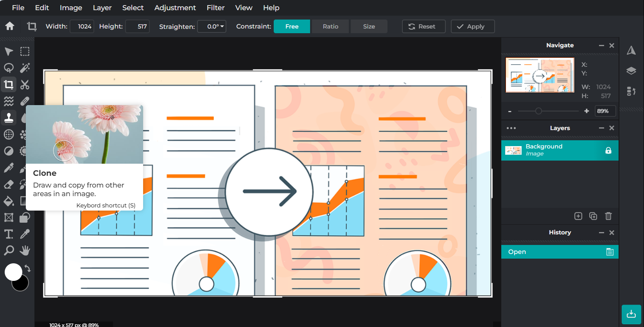This screenshot has width=644, height=327.
Task: Activate the Cutout scissors tool
Action: (25, 85)
